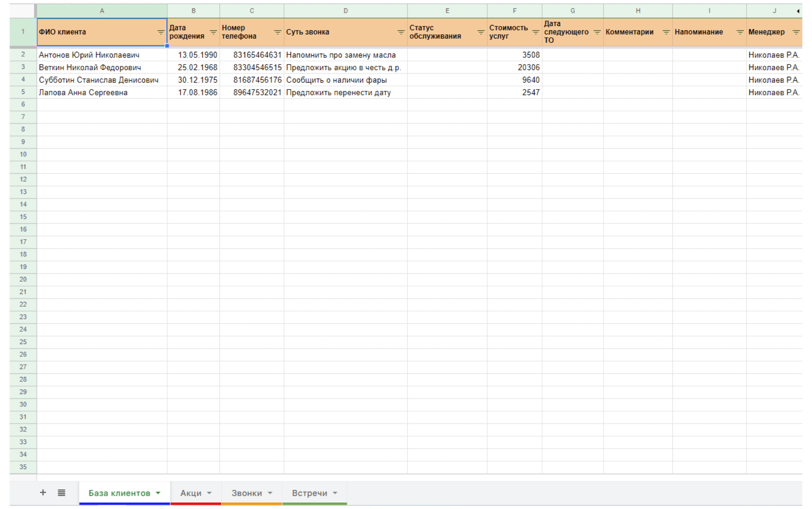Open filter icon for Статус обслуживания column
The width and height of the screenshot is (812, 509).
point(481,32)
